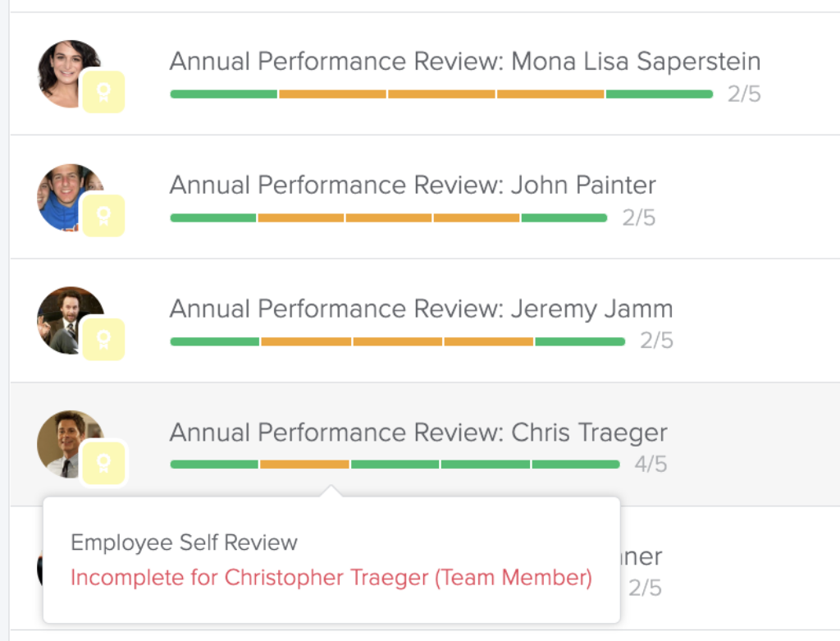The image size is (840, 641).
Task: Click the ribbon badge icon beside Jeremy Jamm
Action: pos(102,339)
